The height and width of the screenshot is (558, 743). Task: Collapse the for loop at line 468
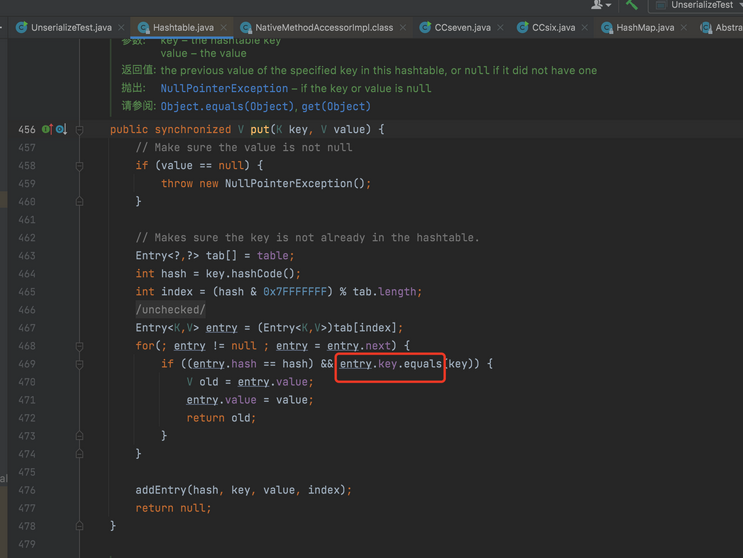point(80,346)
